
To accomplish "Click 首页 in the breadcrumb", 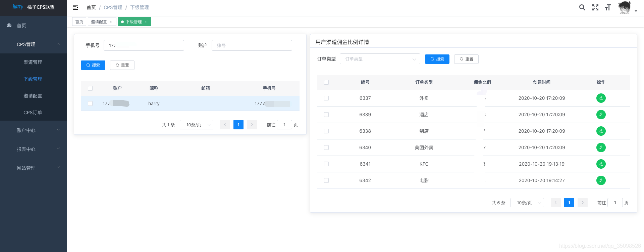I will [x=91, y=7].
